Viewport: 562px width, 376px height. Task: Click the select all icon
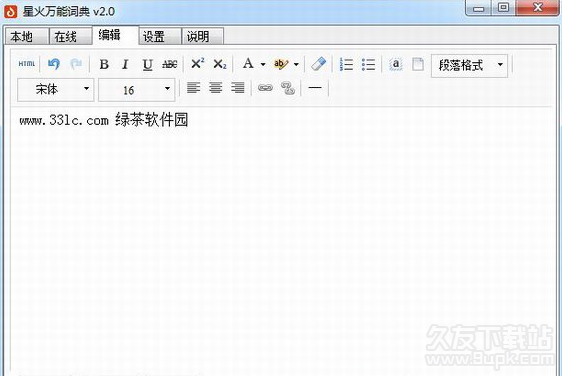(x=396, y=65)
